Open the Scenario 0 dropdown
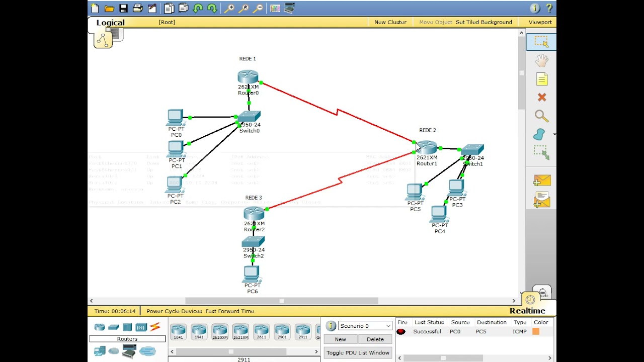644x362 pixels. (365, 326)
